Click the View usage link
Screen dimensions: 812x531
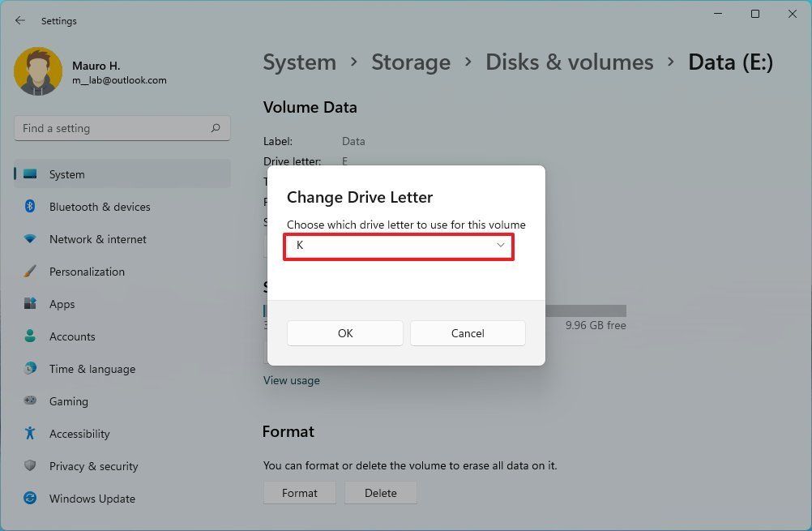pos(291,379)
